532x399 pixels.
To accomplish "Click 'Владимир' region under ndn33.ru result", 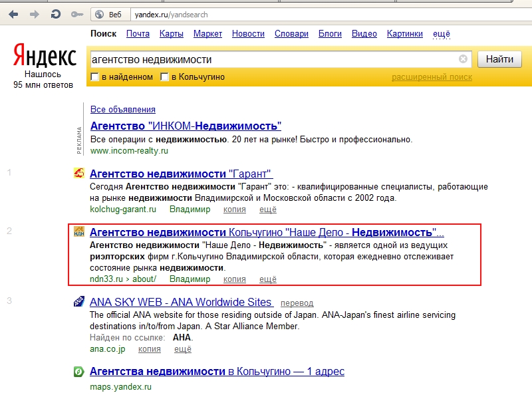I will [190, 279].
